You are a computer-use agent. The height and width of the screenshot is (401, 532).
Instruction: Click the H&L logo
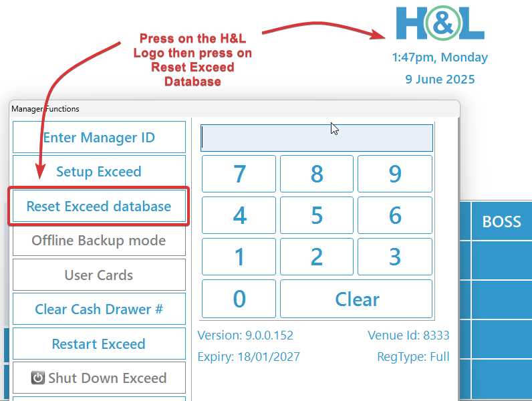click(x=440, y=23)
